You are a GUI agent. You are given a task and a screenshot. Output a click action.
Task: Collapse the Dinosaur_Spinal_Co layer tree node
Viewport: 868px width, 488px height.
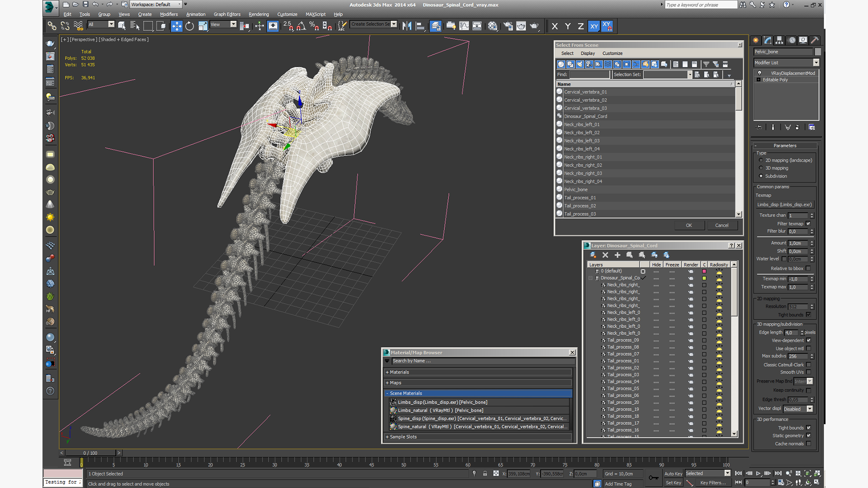tap(590, 278)
